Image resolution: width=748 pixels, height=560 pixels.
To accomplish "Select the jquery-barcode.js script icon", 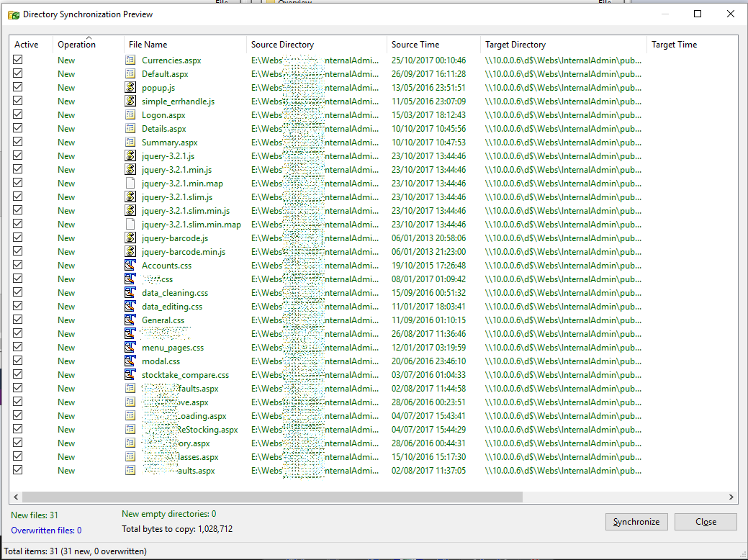I will point(130,238).
